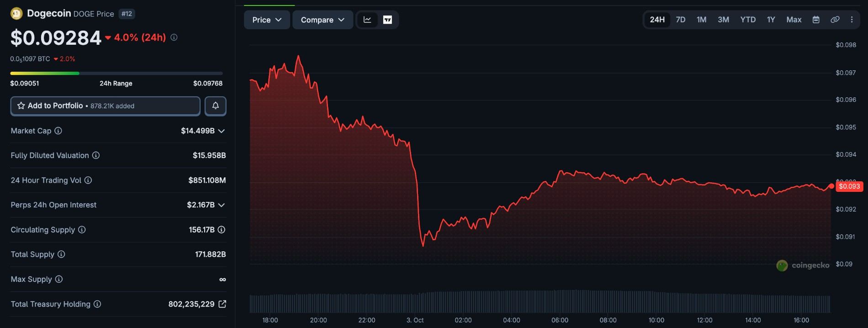The image size is (868, 328).
Task: Select the 1M time range tab
Action: pyautogui.click(x=702, y=20)
